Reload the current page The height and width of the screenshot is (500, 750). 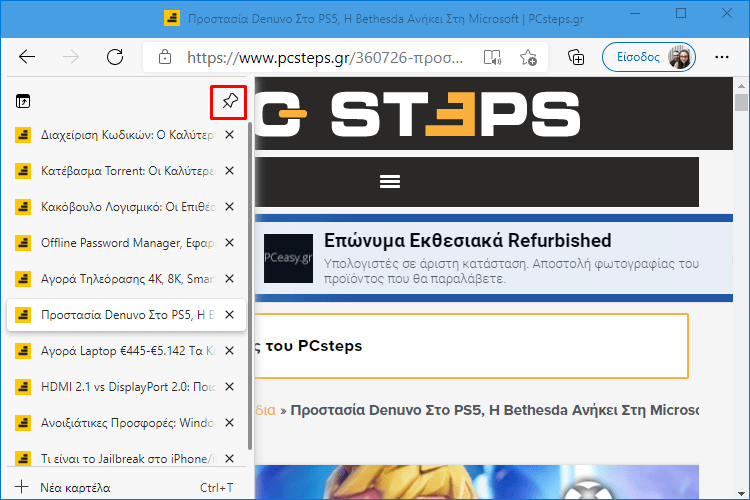115,57
